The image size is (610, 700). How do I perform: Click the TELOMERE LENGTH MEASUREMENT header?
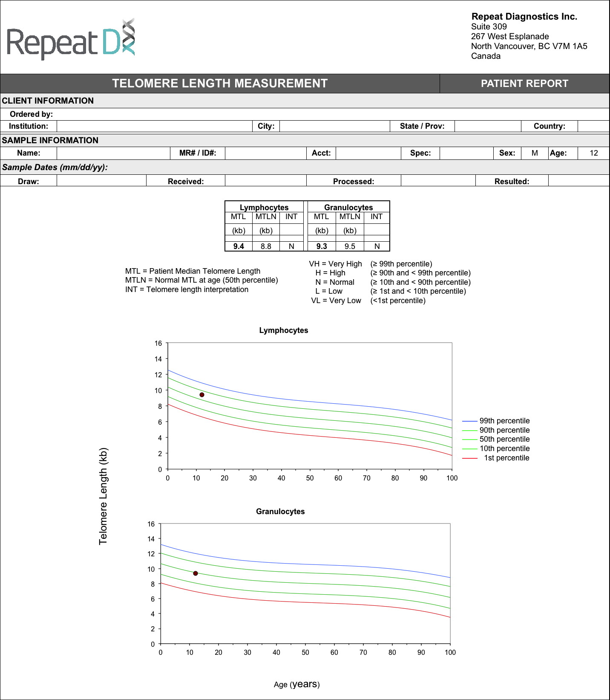coord(220,84)
